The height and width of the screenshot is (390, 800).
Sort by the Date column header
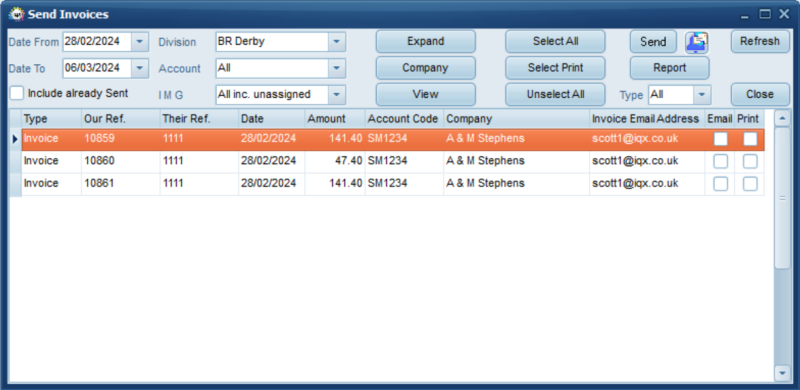click(x=271, y=119)
